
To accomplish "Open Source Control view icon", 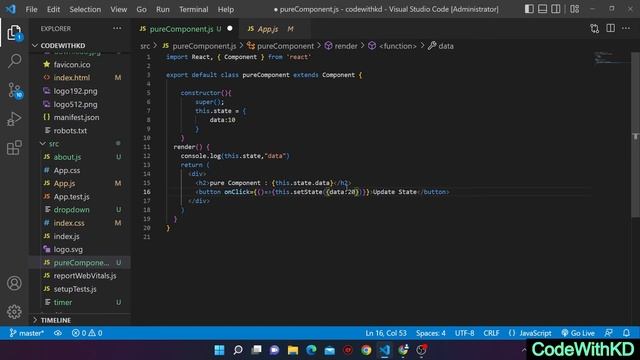I will coord(14,90).
